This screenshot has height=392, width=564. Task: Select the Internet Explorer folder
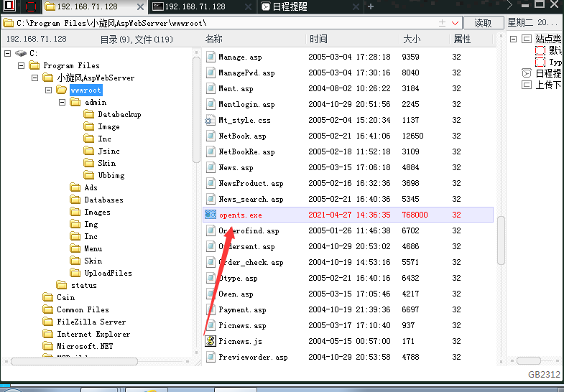pyautogui.click(x=93, y=334)
